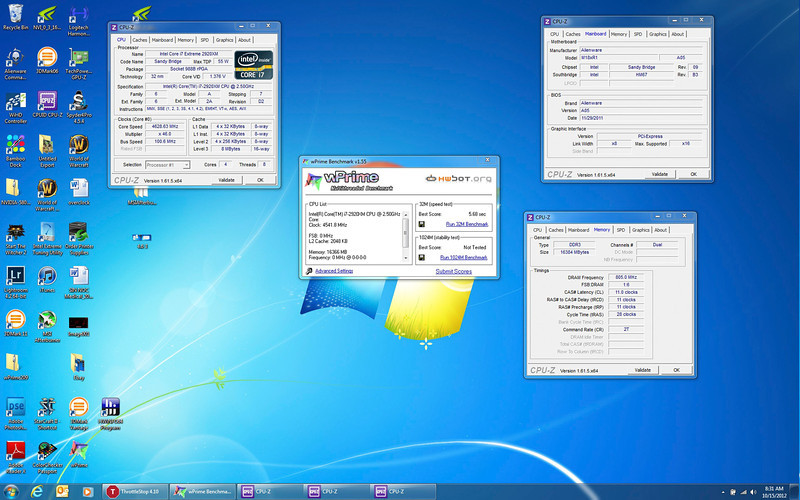Click Run 1024M Benchmark link

463,258
